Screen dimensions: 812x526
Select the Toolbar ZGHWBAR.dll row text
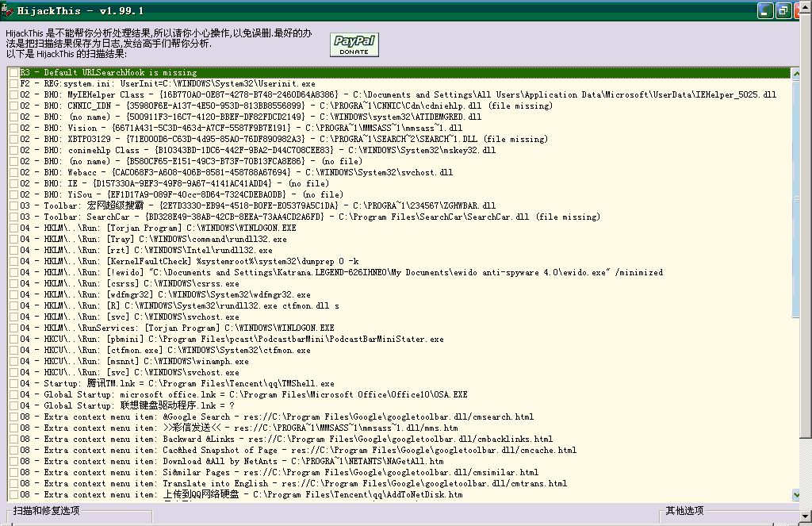point(258,205)
